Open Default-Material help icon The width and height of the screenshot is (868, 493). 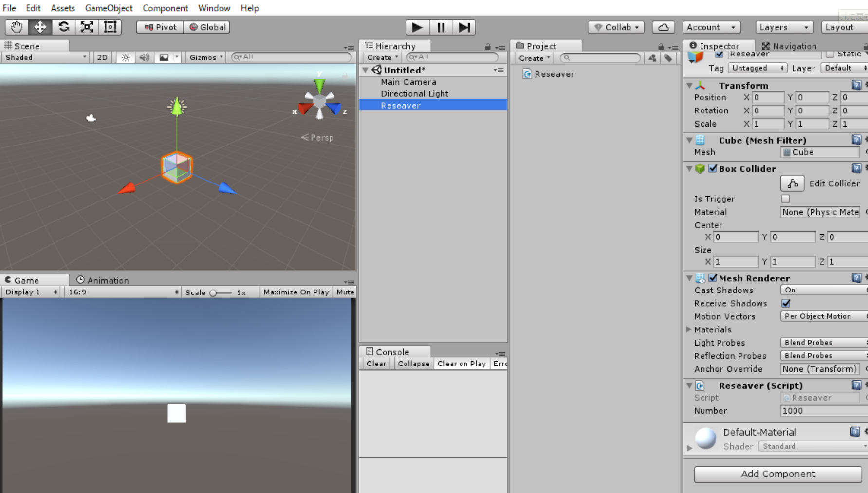[855, 432]
